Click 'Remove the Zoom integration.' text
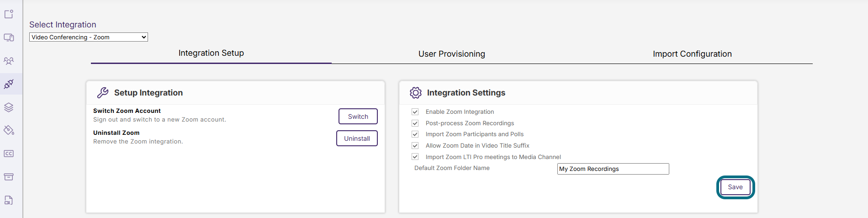 [138, 142]
